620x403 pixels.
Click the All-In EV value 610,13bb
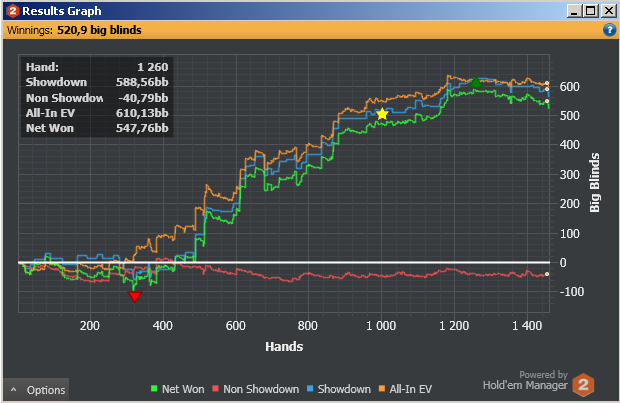(x=142, y=113)
